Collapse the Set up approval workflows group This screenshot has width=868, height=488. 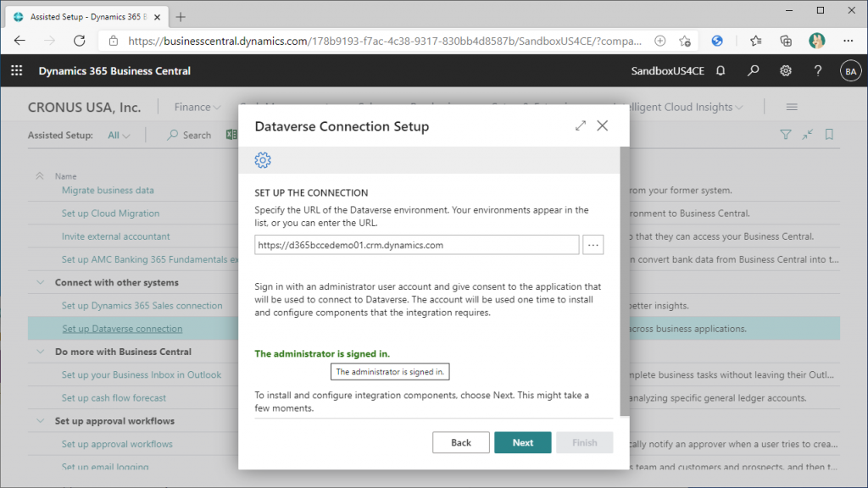tap(41, 420)
